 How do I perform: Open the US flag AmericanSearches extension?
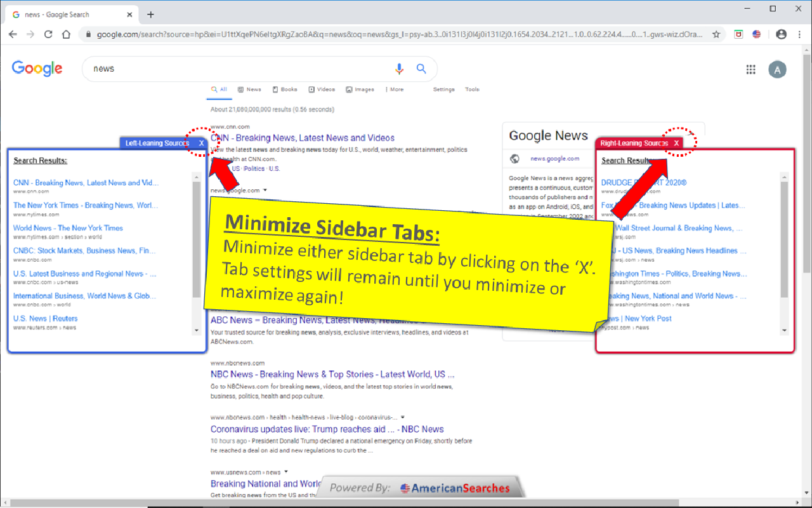coord(756,34)
